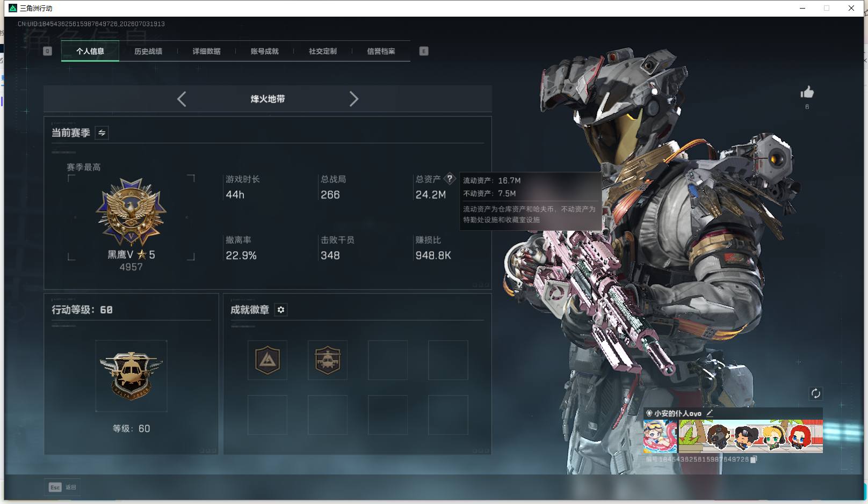Click the 赚损比 948.8K value
The width and height of the screenshot is (868, 504).
[433, 255]
